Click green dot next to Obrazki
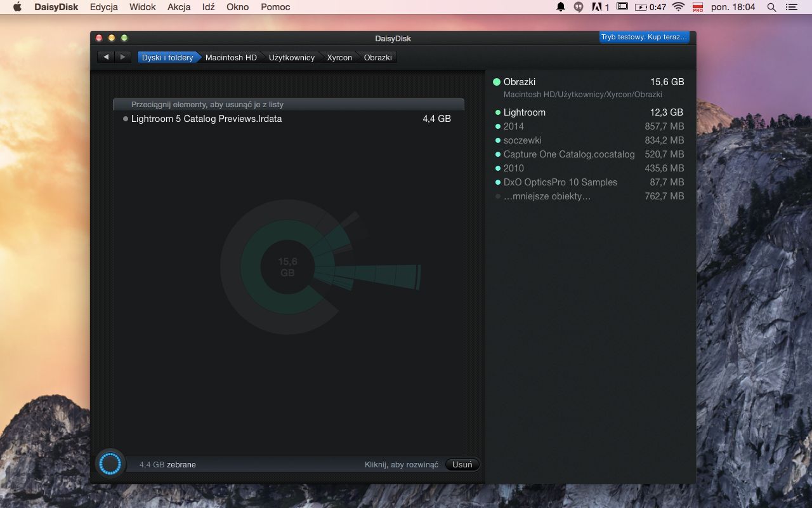 [497, 82]
